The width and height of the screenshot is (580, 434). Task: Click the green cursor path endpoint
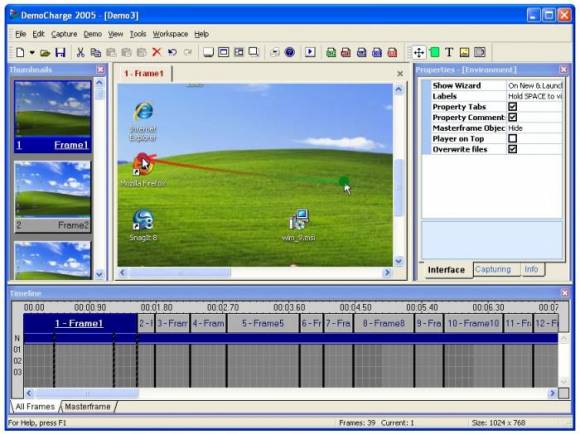pyautogui.click(x=344, y=181)
